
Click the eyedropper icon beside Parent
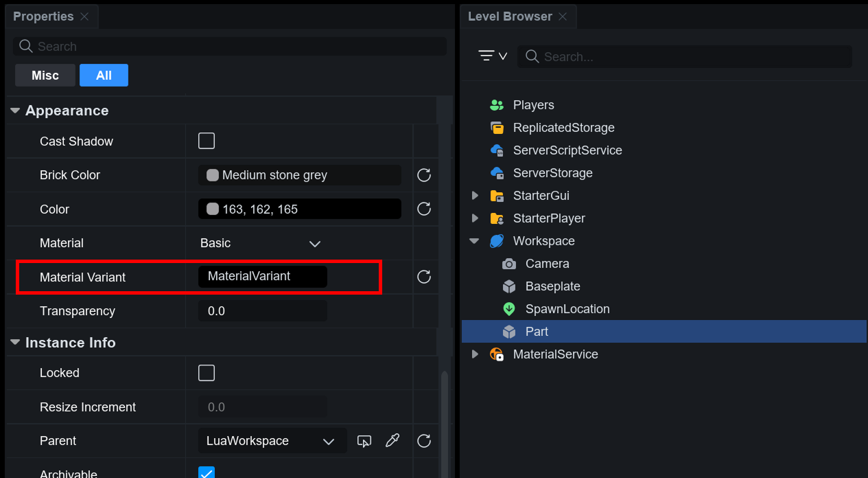(x=392, y=441)
